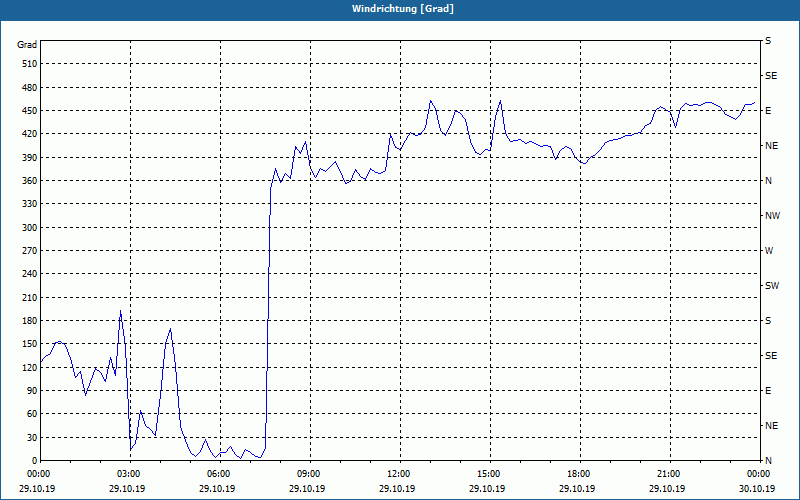
Task: Click the Grad unit label atop the y-axis
Action: coord(27,45)
